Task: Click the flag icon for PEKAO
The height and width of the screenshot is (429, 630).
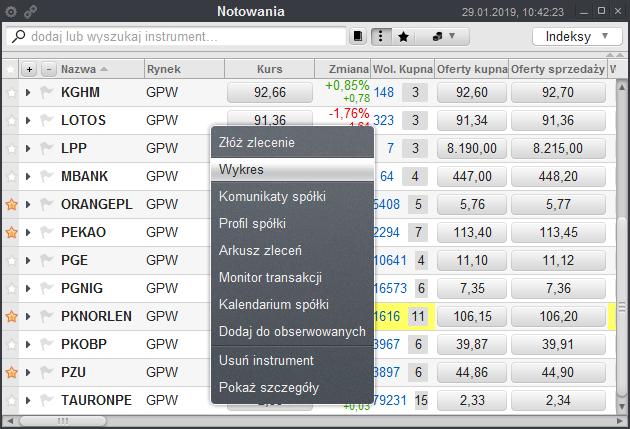Action: 47,232
